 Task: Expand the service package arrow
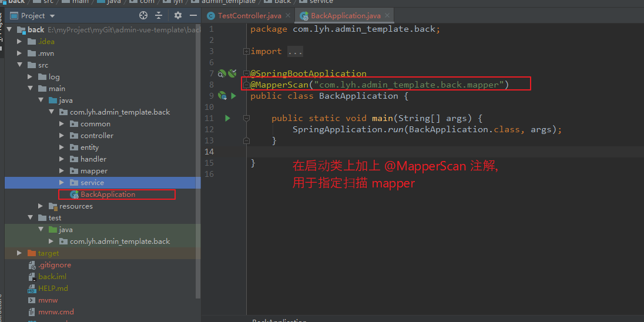click(x=62, y=182)
